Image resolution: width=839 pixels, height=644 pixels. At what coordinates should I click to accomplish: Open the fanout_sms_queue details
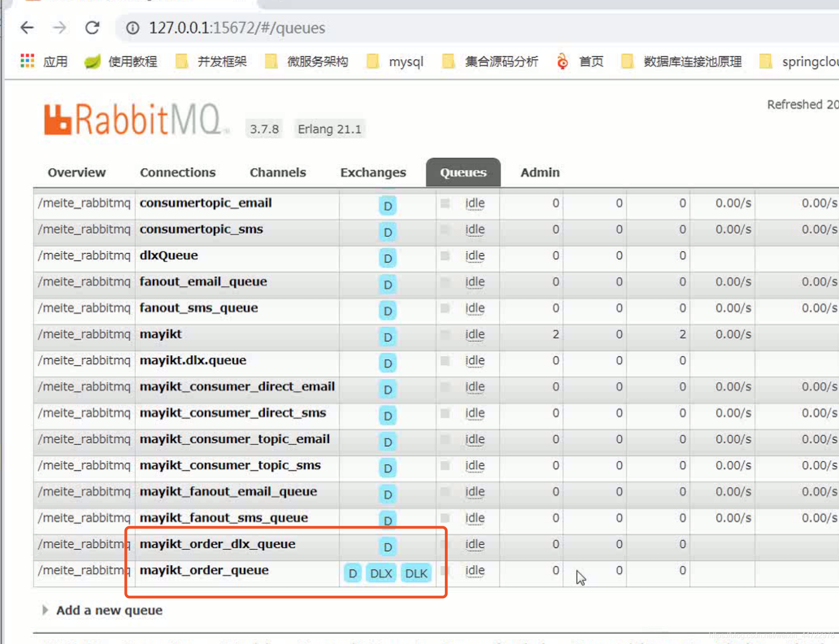tap(199, 308)
